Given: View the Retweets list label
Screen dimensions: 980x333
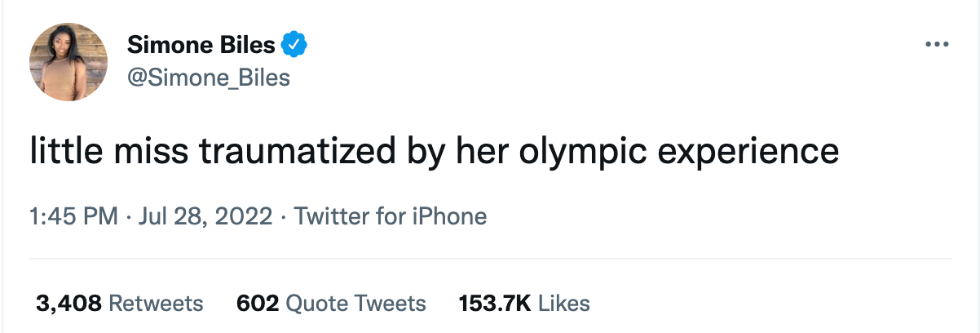Looking at the screenshot, I should coord(156,304).
